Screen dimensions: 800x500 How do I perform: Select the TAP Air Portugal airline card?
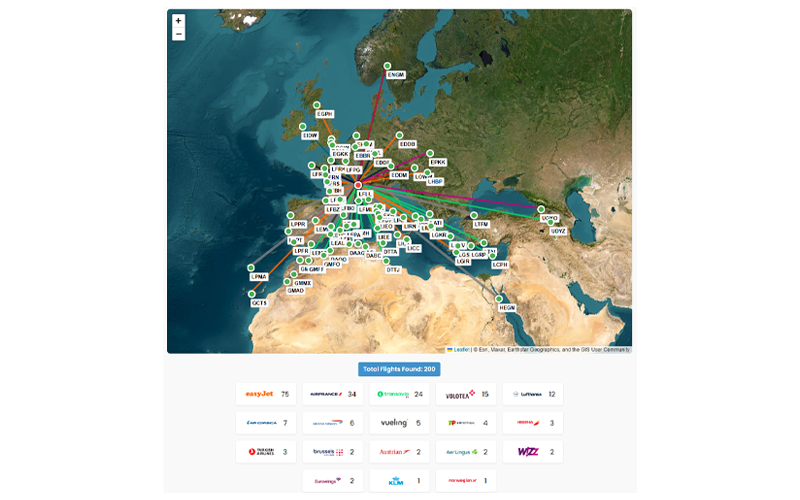[466, 423]
